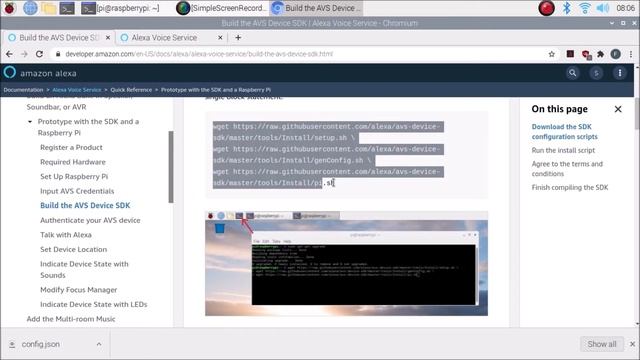Click the sidebar navigation scrollbar

pos(171,167)
